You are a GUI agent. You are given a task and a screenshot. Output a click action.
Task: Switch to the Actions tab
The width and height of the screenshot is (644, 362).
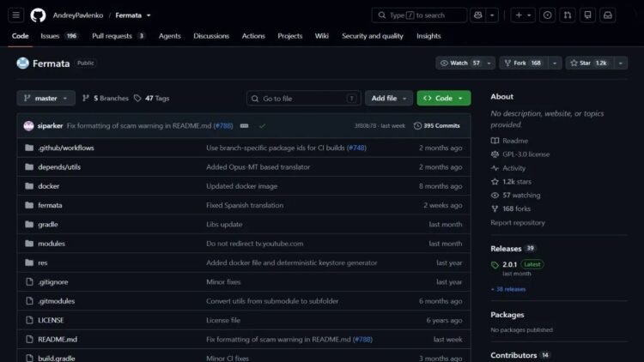click(253, 36)
